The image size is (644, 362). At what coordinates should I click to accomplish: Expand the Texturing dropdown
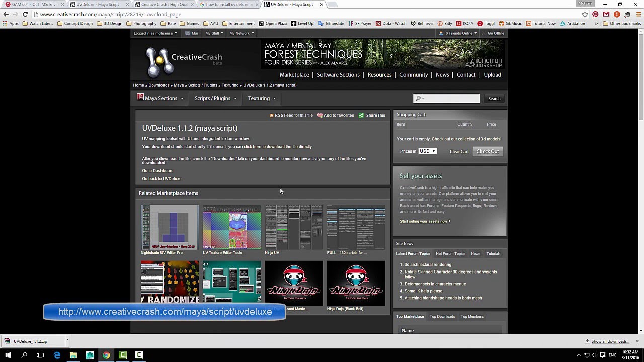pyautogui.click(x=262, y=98)
